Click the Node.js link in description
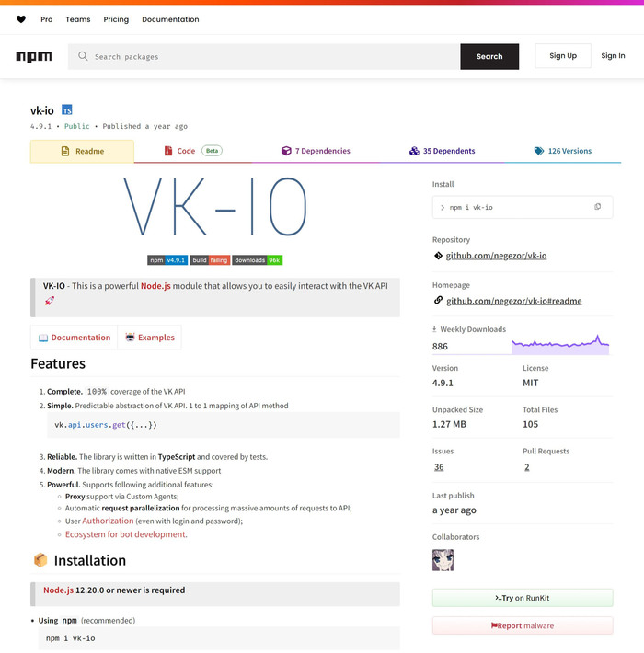644x653 pixels. click(155, 286)
